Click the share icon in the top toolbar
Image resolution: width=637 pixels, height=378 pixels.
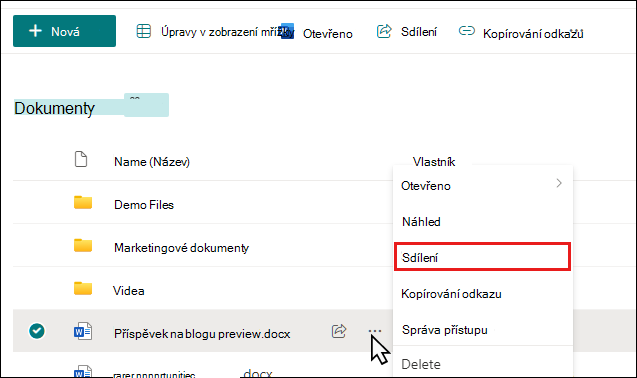point(384,31)
